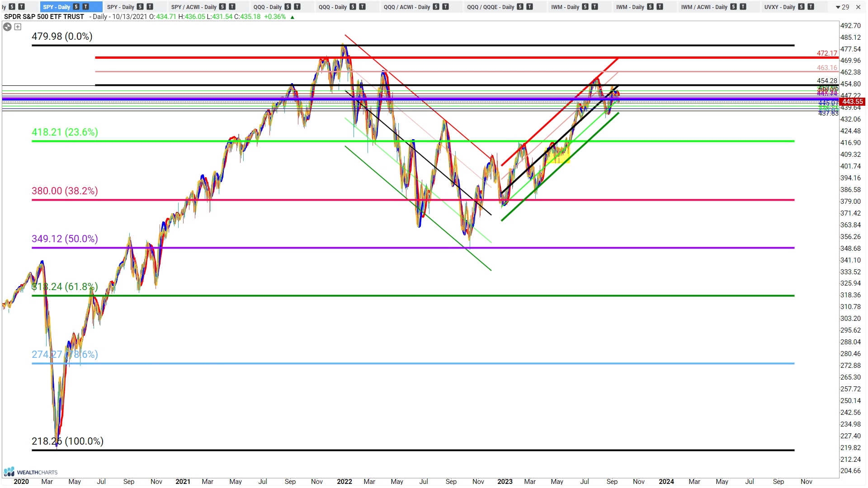This screenshot has width=868, height=488.
Task: Open the 29 tabs overflow dropdown
Action: [842, 7]
